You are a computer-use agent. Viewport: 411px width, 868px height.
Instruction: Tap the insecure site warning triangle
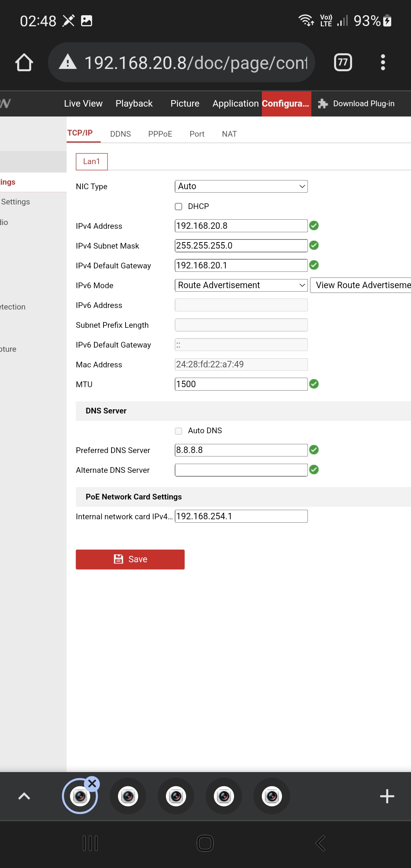coord(68,62)
